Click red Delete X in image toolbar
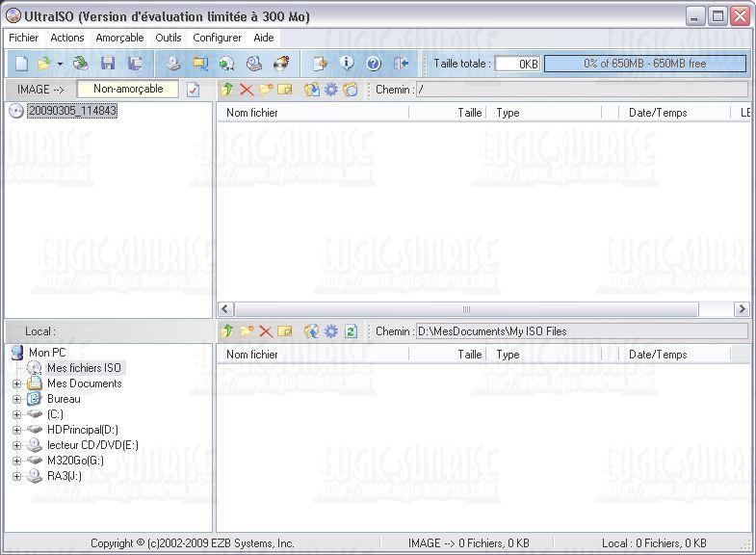Screen dimensions: 756x555 tap(247, 90)
